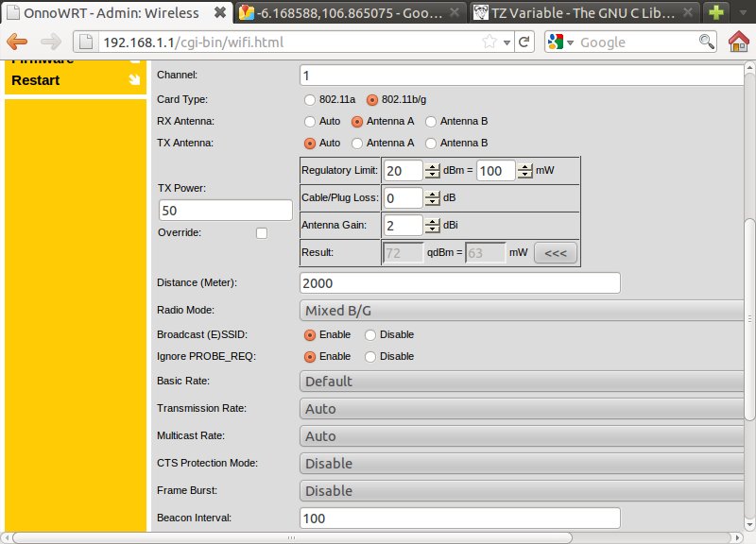The image size is (756, 544).
Task: Click the bookmark star in address bar
Action: [x=490, y=42]
